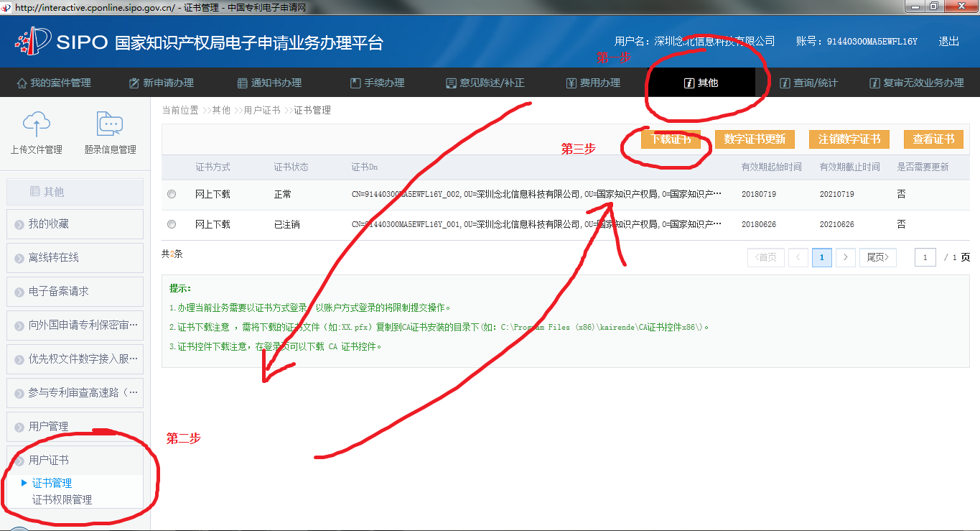Expand the 向外国申请专利保密审查 sidebar section
The image size is (980, 531).
[75, 325]
